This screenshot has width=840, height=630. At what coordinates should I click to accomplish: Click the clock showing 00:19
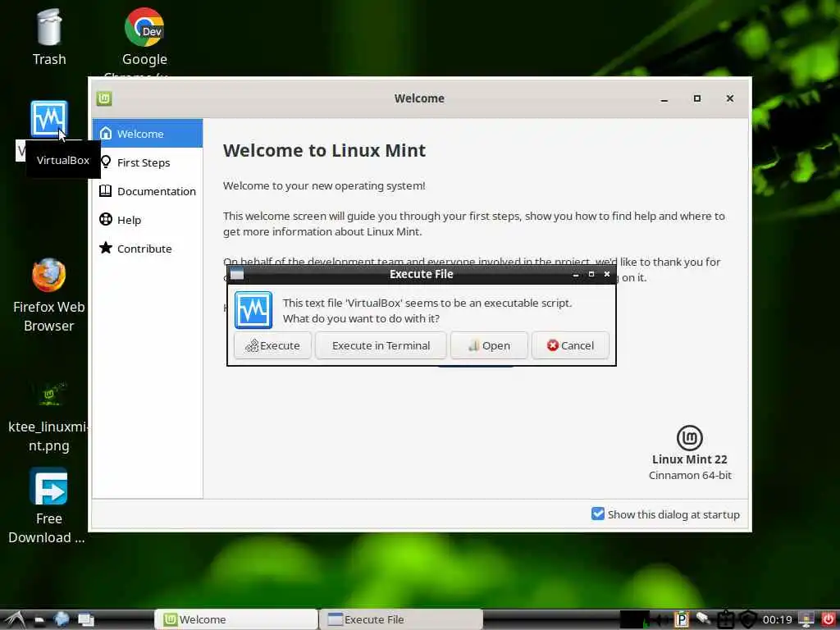pyautogui.click(x=778, y=620)
